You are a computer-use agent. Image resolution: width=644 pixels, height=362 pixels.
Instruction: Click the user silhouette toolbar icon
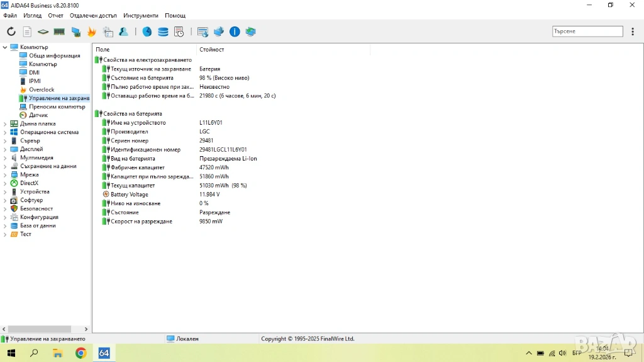(124, 31)
